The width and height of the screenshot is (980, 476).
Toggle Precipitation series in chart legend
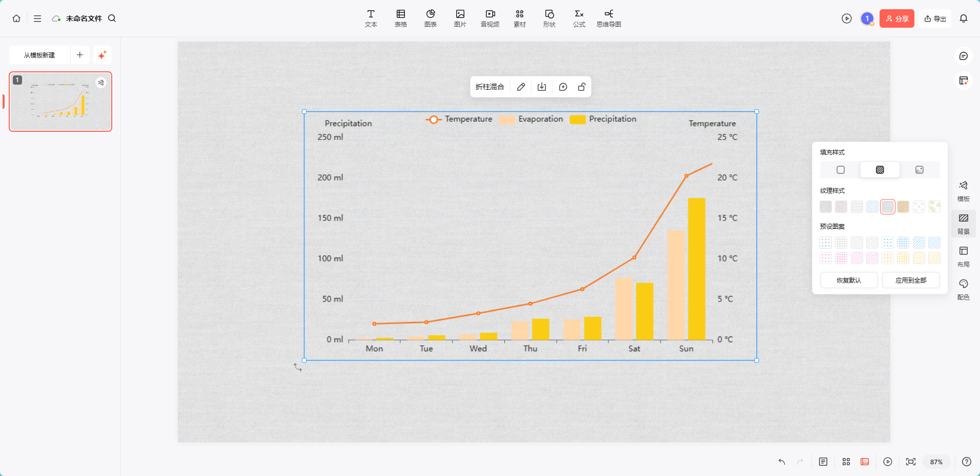click(603, 119)
